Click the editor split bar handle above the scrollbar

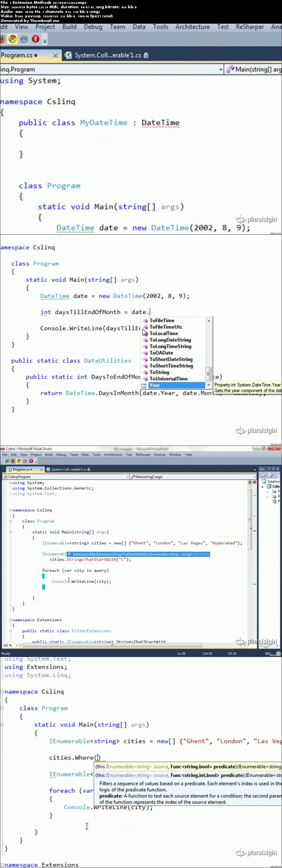(250, 482)
